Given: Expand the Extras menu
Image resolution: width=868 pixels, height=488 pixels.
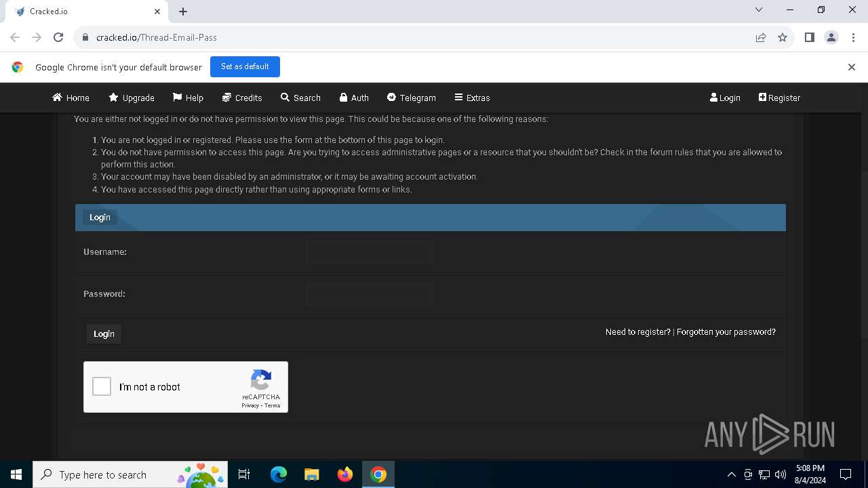Looking at the screenshot, I should tap(472, 98).
